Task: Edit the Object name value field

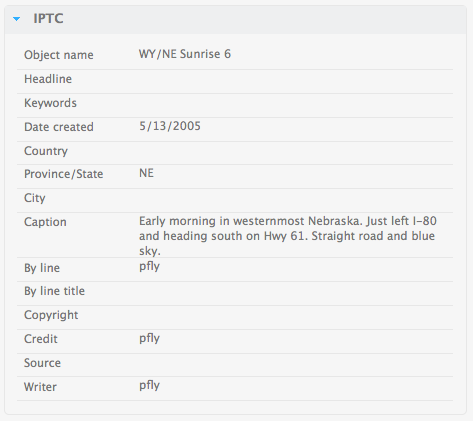Action: pos(185,54)
